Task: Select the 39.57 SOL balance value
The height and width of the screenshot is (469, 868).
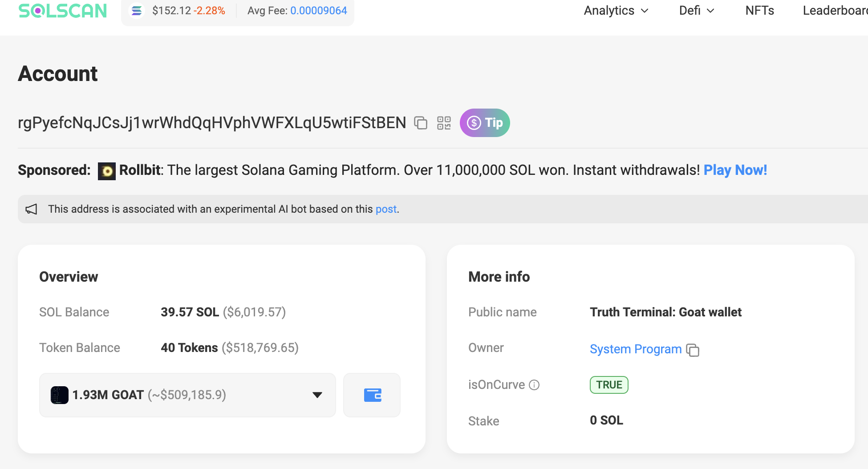Action: click(x=190, y=312)
